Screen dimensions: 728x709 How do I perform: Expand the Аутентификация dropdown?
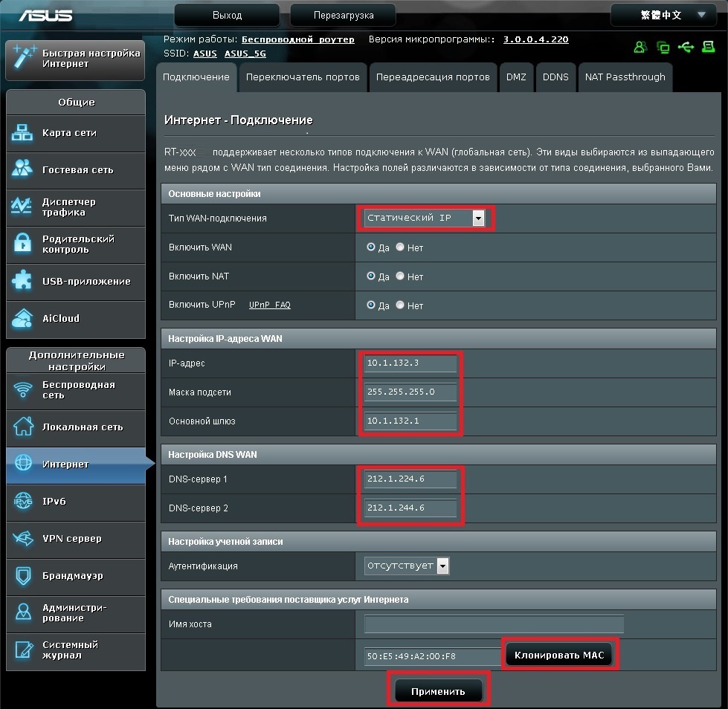pyautogui.click(x=443, y=566)
